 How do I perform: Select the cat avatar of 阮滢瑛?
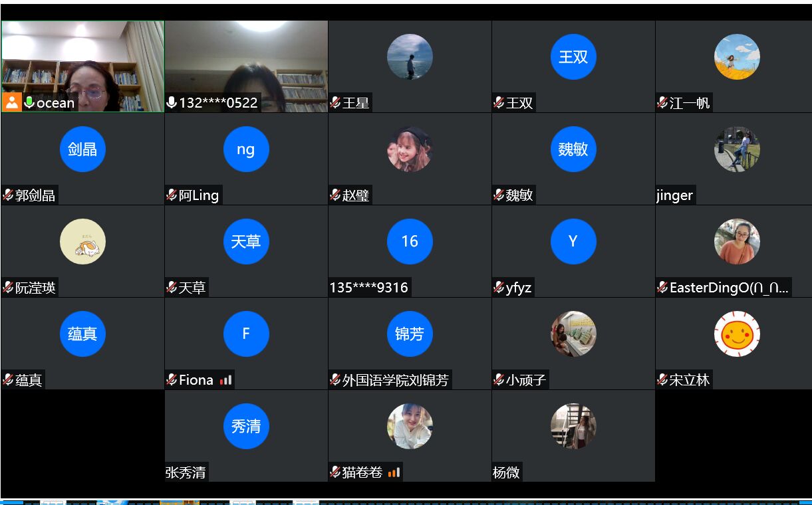click(x=82, y=242)
